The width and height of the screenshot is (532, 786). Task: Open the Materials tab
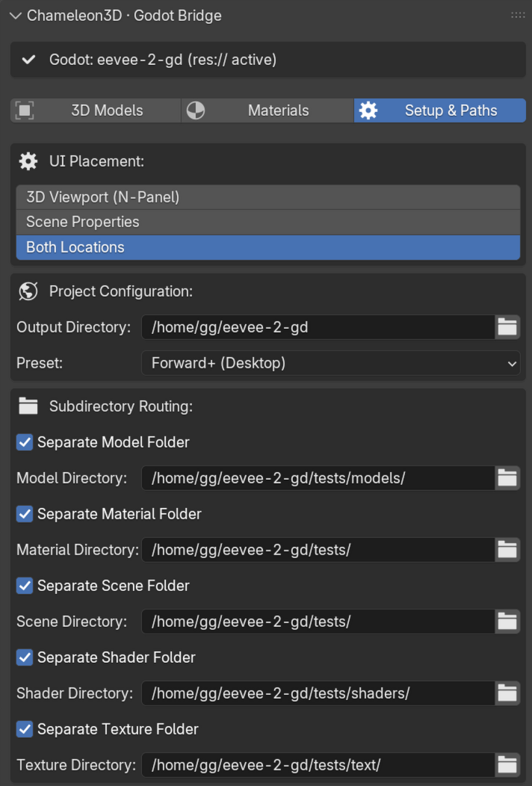pyautogui.click(x=267, y=111)
